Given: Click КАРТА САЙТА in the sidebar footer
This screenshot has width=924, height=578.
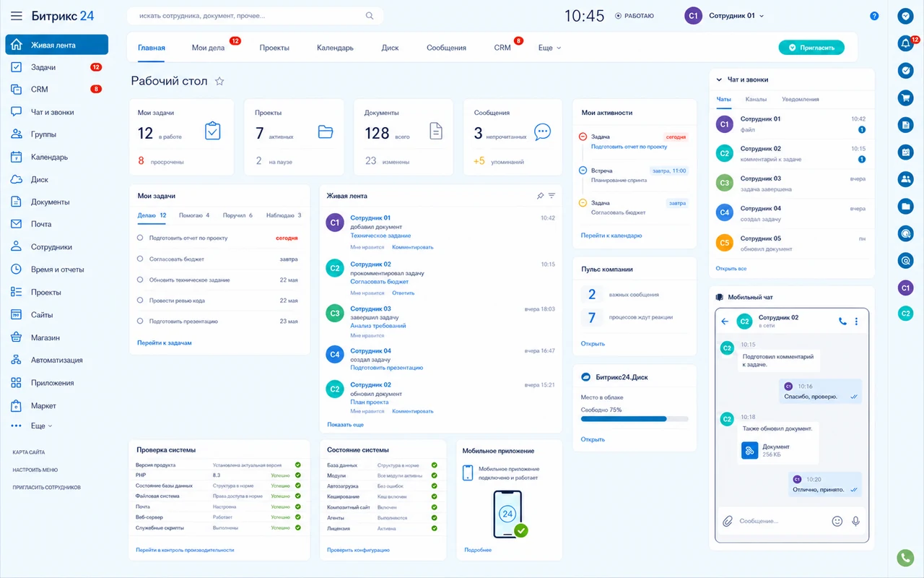Looking at the screenshot, I should [x=29, y=452].
